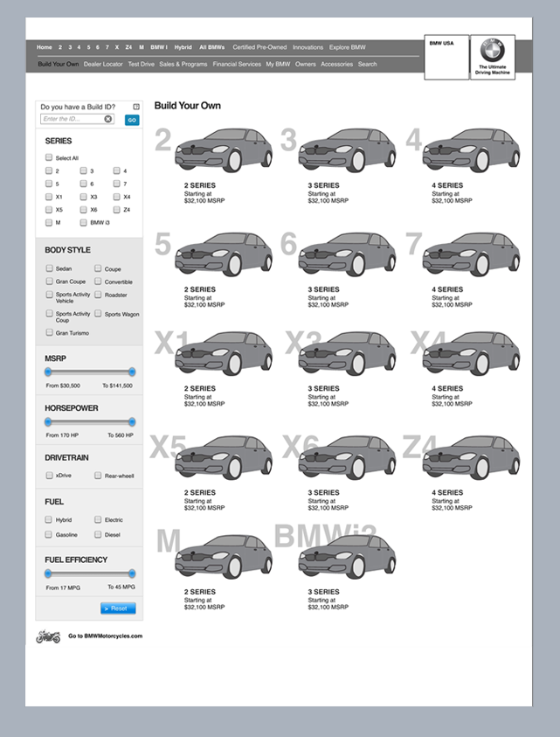Click the Reset filters button

[x=118, y=608]
